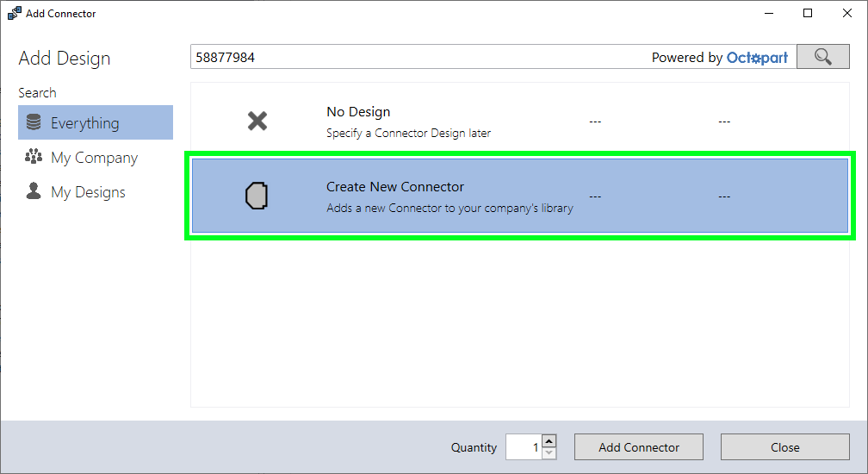The image size is (868, 474).
Task: Click the Everything database icon
Action: coord(34,122)
